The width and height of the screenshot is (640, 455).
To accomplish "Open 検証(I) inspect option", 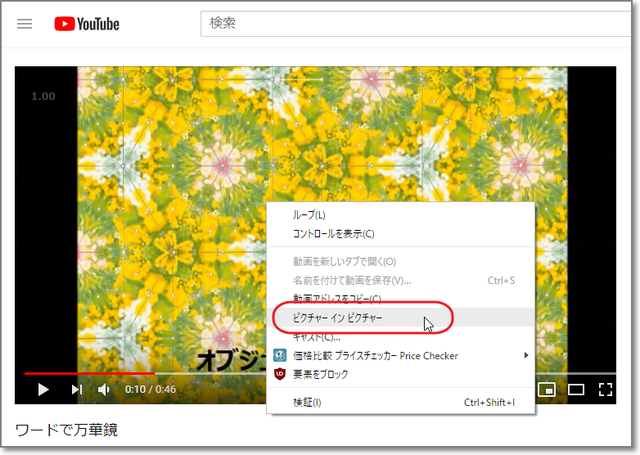I will (x=307, y=402).
